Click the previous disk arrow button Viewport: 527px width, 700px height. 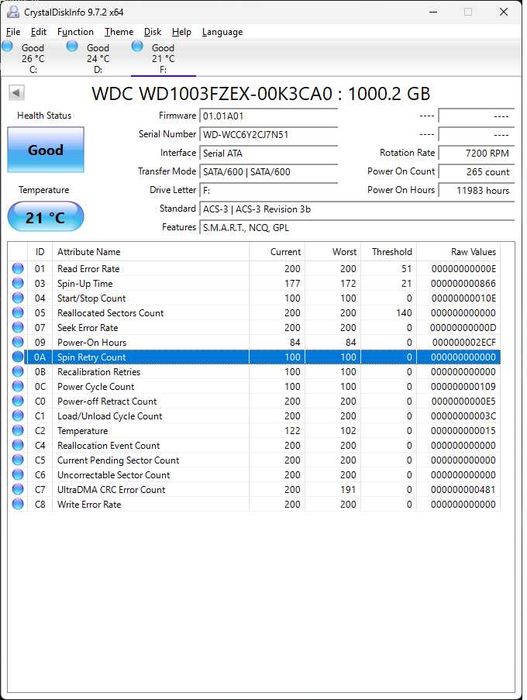[16, 93]
